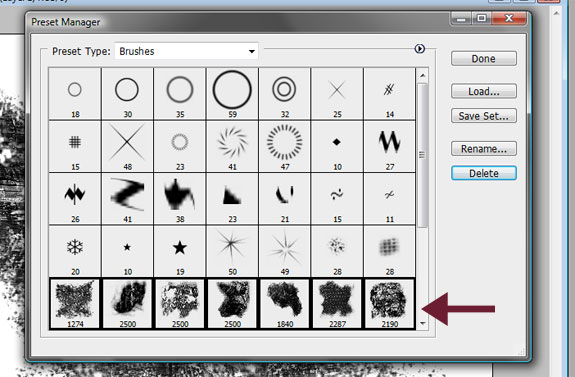Pick the large circle brush sized 59
Screen dimensions: 575x377
tap(232, 94)
